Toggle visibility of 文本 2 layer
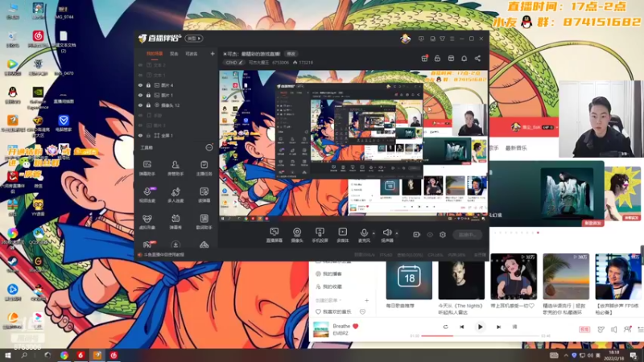Screen dimensions: 644x362 (x=140, y=65)
